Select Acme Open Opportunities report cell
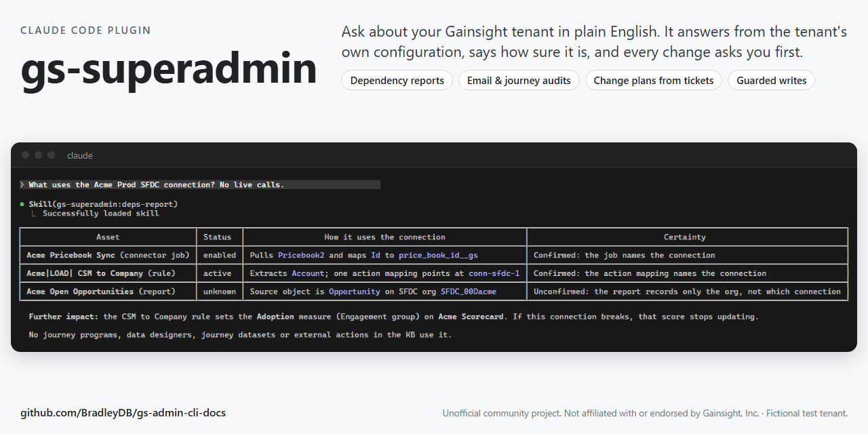 (108, 292)
